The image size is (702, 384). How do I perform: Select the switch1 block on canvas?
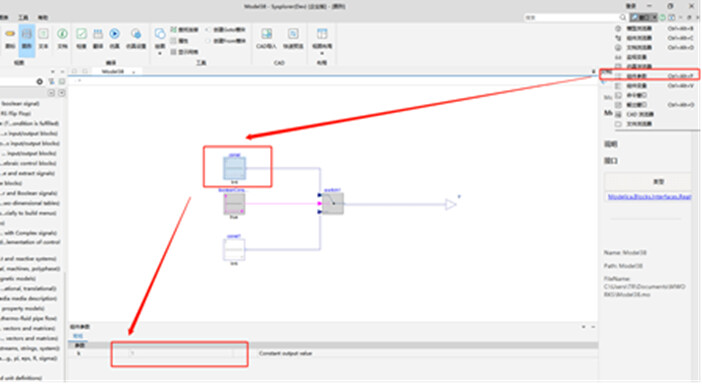333,204
